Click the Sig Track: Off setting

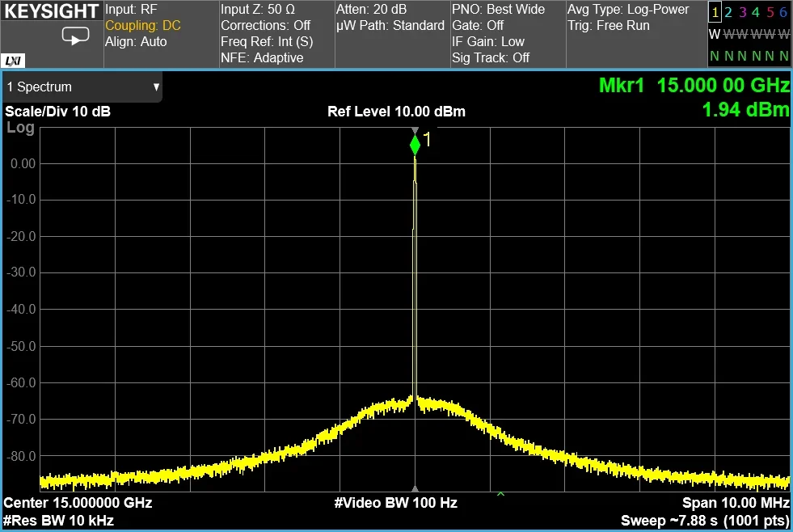(491, 58)
